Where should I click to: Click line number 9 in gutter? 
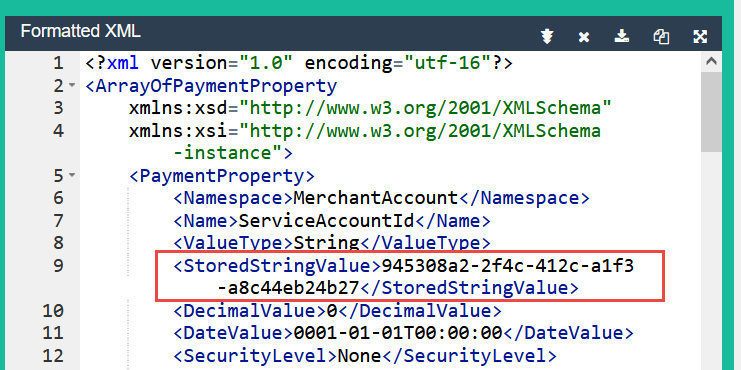(x=58, y=266)
